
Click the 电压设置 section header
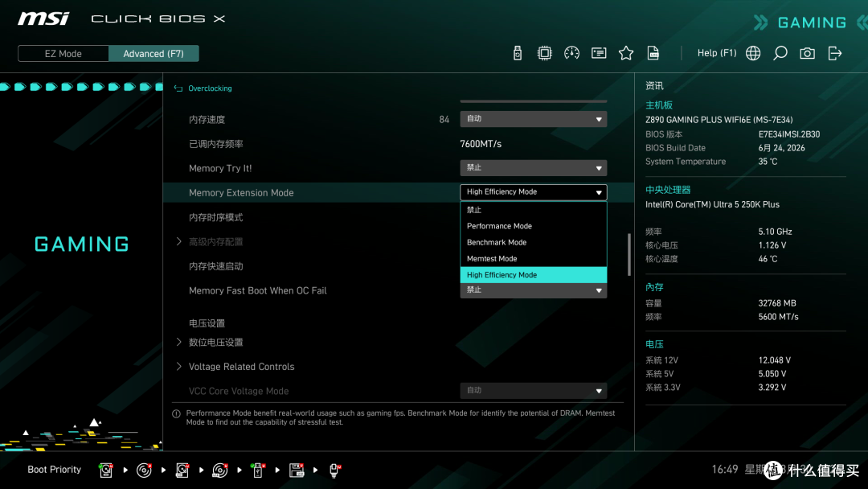pos(207,323)
